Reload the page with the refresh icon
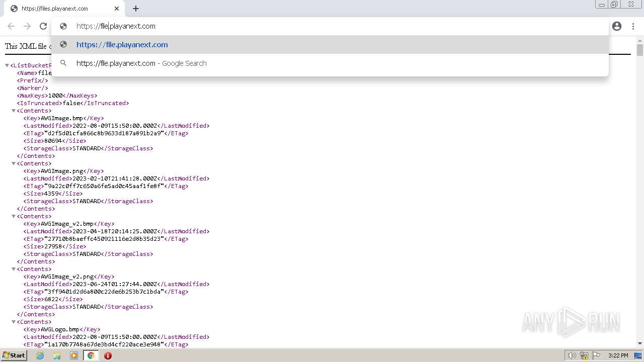This screenshot has height=362, width=644. (43, 26)
